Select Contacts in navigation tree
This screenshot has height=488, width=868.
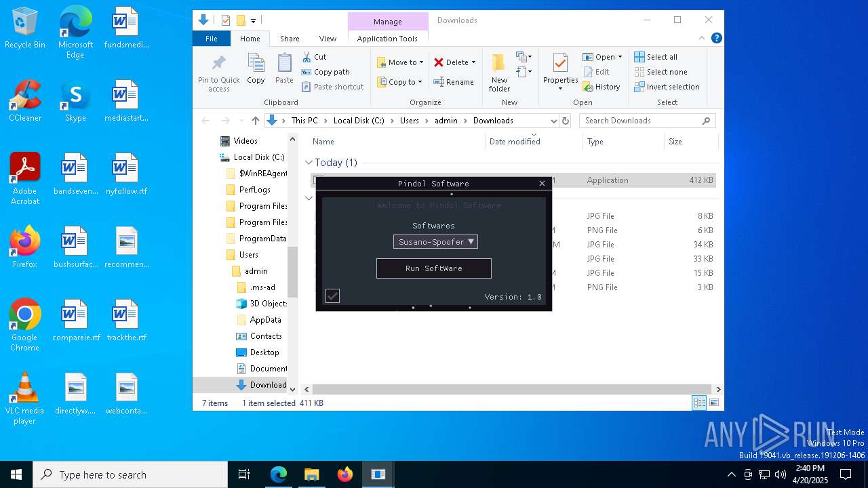(259, 336)
